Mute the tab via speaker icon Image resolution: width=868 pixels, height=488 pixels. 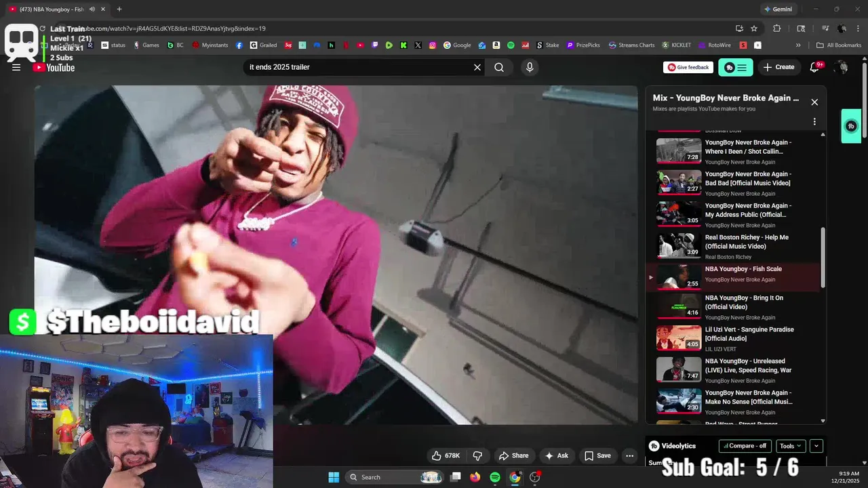click(92, 9)
